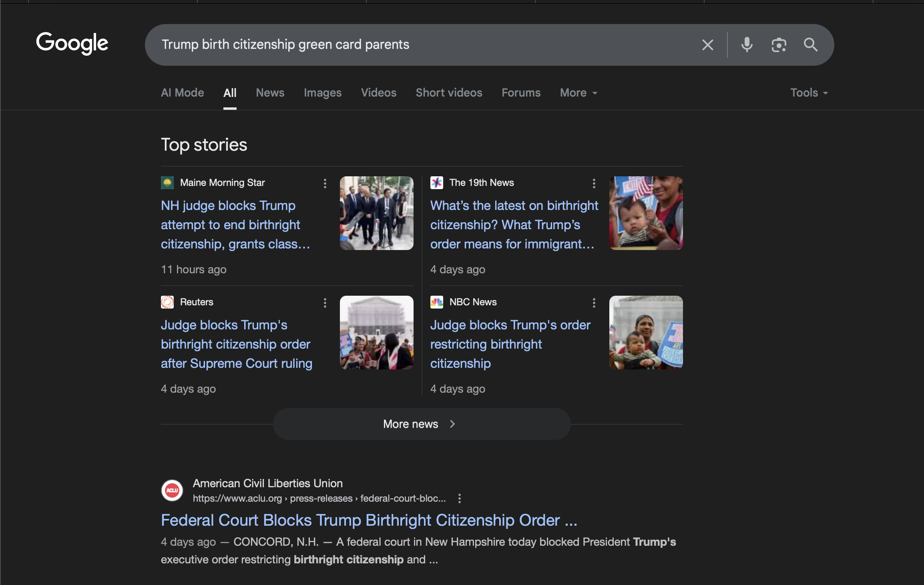This screenshot has width=924, height=585.
Task: Click The 19th News story baby thumbnail
Action: [646, 213]
